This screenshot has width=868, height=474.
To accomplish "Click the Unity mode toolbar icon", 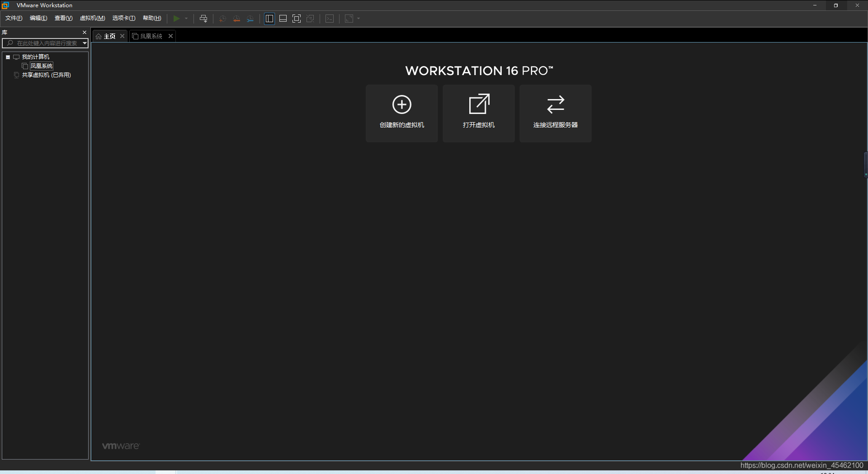I will pyautogui.click(x=310, y=19).
